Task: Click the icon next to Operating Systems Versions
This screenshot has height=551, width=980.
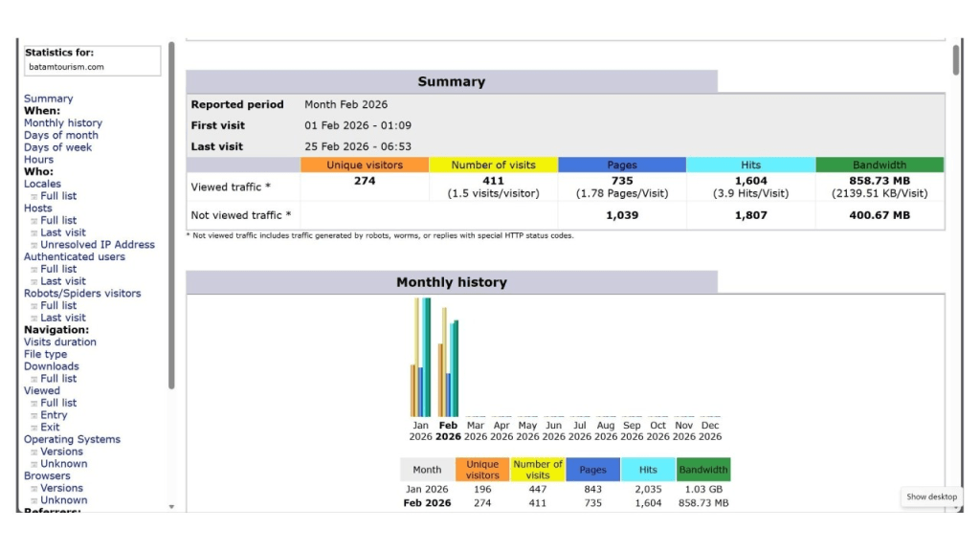Action: 34,452
